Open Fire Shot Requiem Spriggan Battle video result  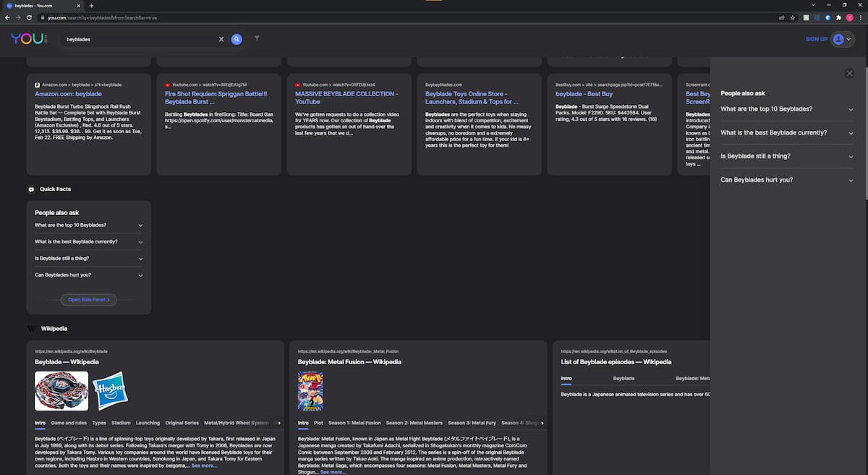[216, 98]
